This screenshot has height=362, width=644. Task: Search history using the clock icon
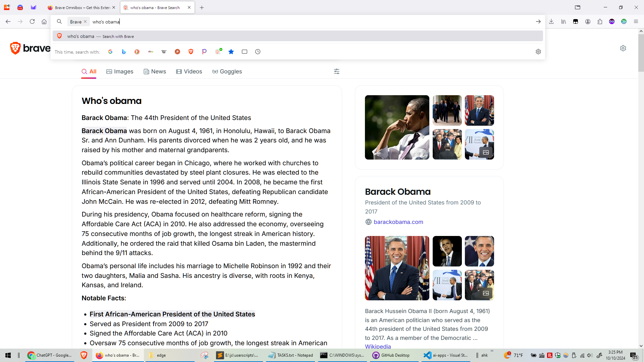point(258,52)
